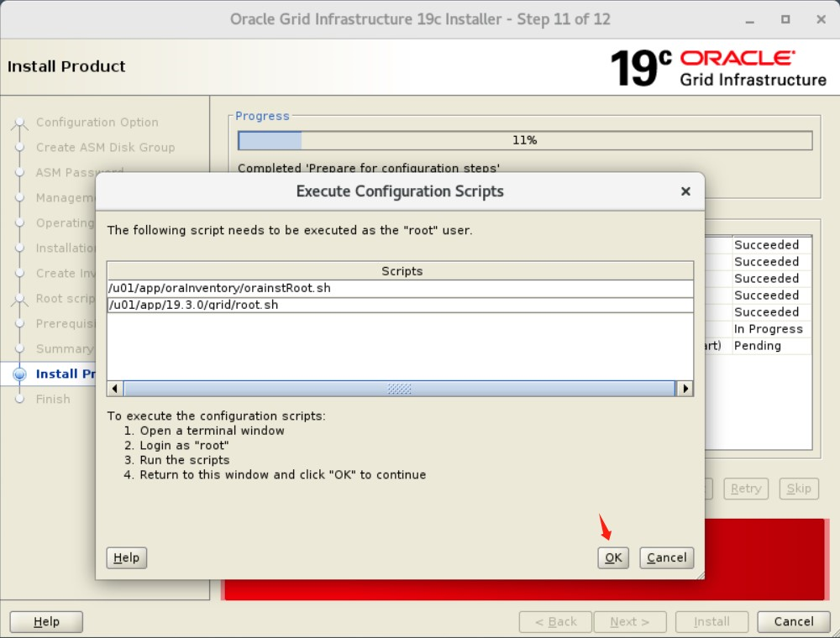Click the Skip button
The height and width of the screenshot is (638, 840).
[799, 488]
